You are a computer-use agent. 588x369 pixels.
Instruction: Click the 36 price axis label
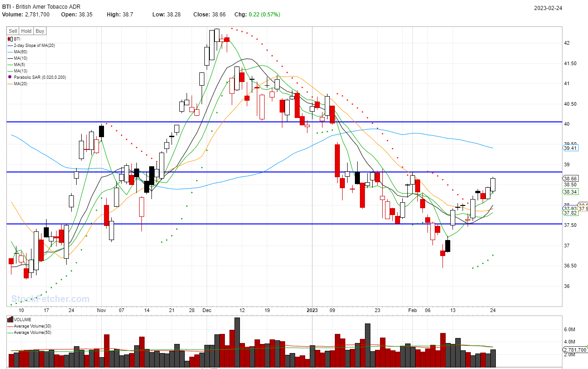tap(567, 286)
